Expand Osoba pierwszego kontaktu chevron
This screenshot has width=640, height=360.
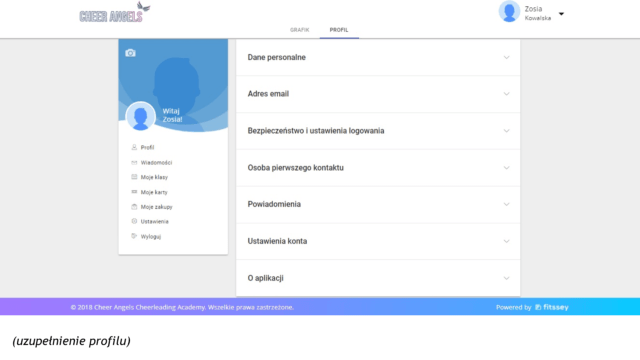[506, 168]
